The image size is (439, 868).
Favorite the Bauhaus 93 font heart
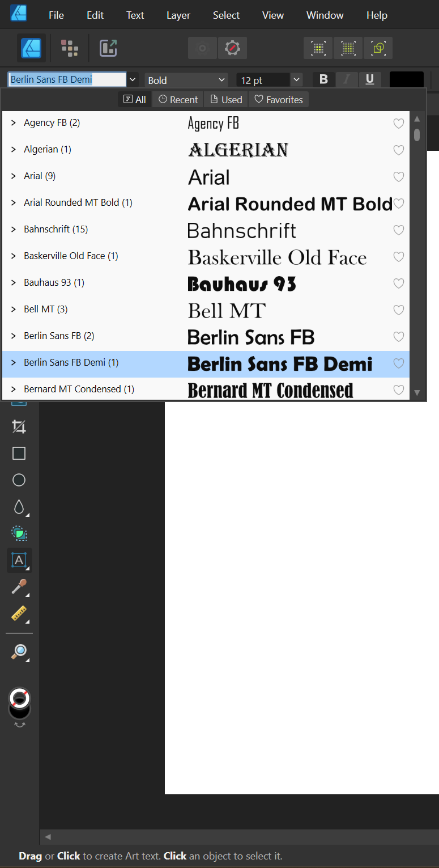coord(399,283)
